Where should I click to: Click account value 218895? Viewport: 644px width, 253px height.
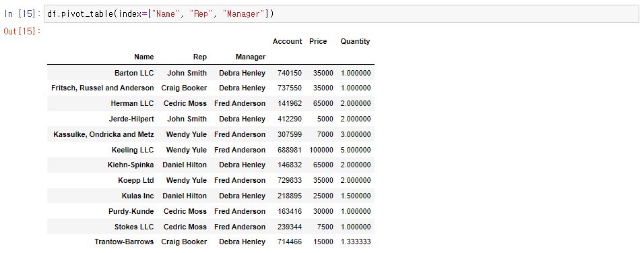[290, 196]
